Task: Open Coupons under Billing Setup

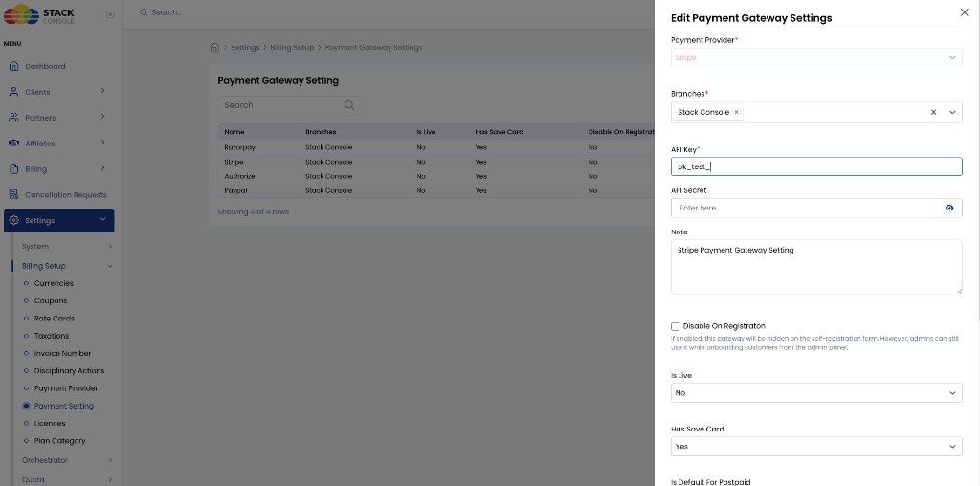Action: click(x=51, y=301)
